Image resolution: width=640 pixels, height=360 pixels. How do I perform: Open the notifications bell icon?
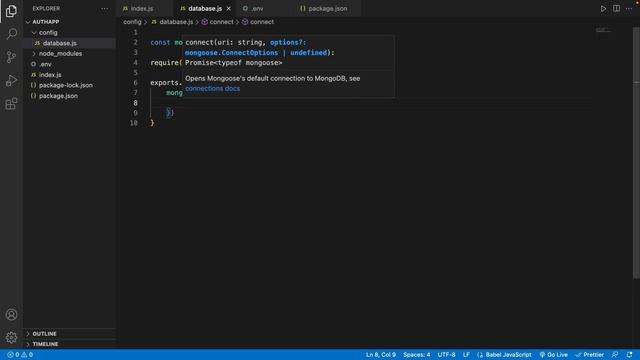tap(629, 355)
